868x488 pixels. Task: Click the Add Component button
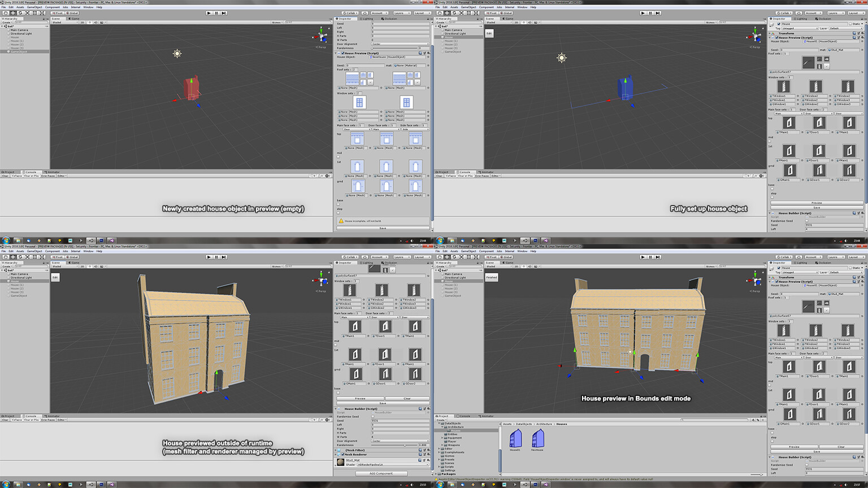click(x=381, y=473)
